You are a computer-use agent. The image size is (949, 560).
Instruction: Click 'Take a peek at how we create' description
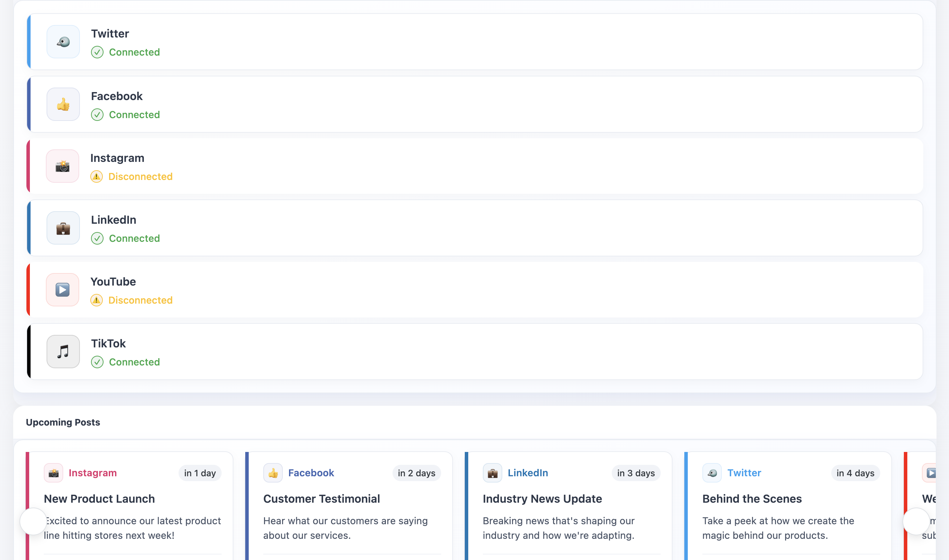pos(778,528)
